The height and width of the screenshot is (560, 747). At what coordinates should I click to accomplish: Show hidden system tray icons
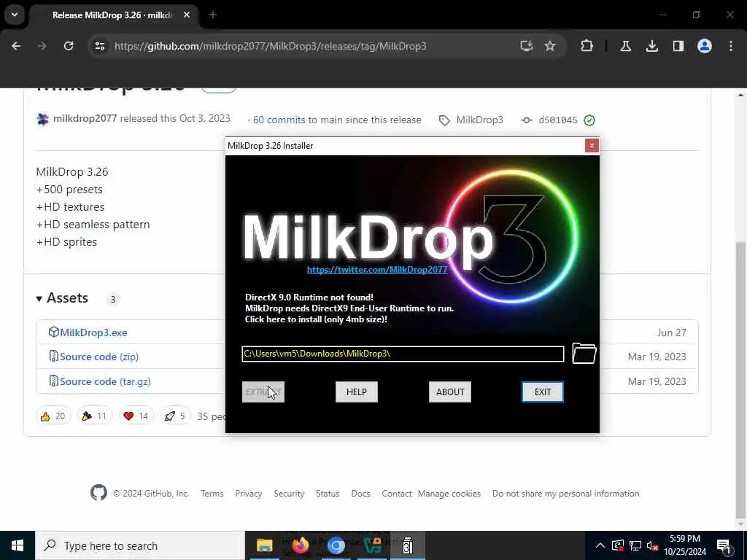(x=600, y=545)
